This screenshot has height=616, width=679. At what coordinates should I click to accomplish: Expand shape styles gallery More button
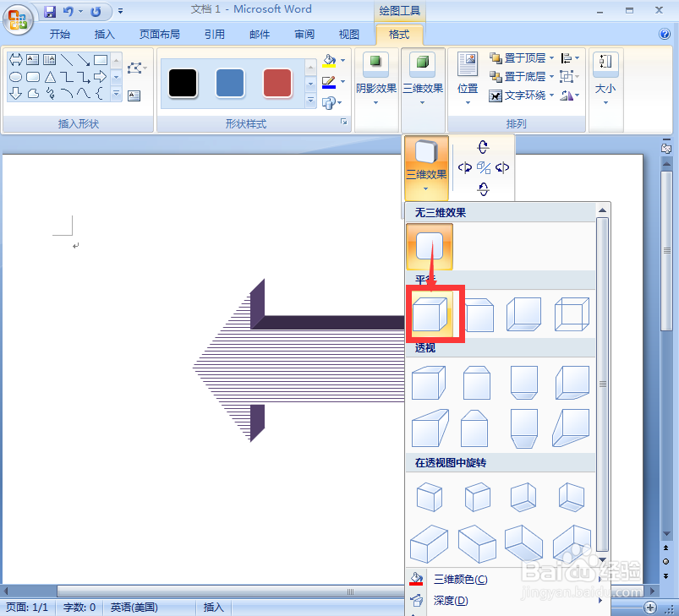point(310,101)
